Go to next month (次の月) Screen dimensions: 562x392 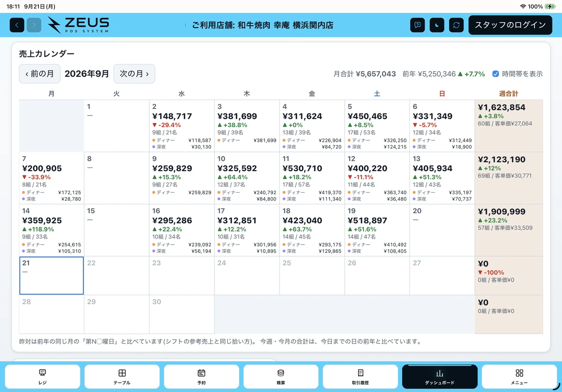pos(134,73)
